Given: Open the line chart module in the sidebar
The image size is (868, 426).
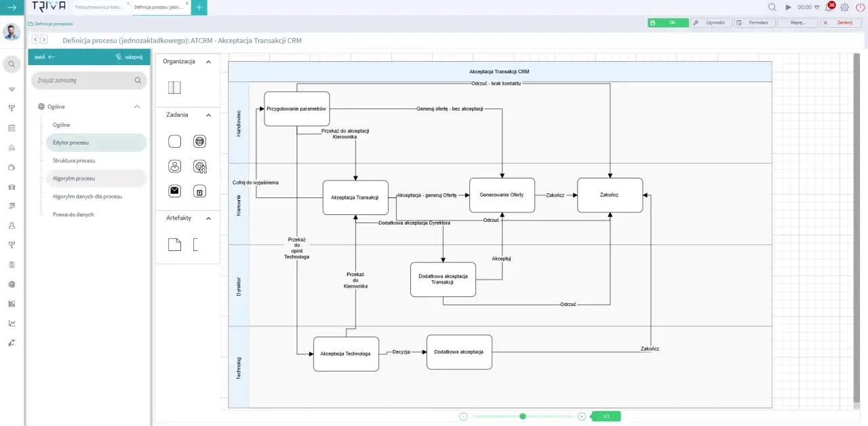Looking at the screenshot, I should 12,324.
